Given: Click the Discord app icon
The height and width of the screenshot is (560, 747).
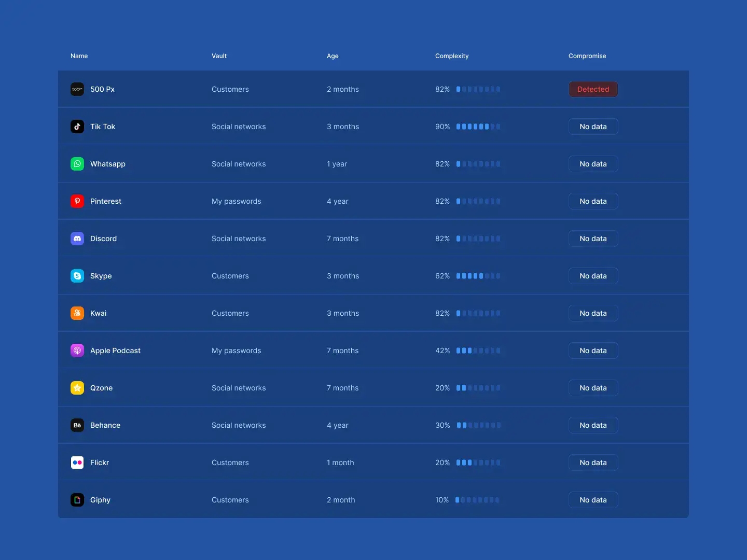Looking at the screenshot, I should pos(77,239).
